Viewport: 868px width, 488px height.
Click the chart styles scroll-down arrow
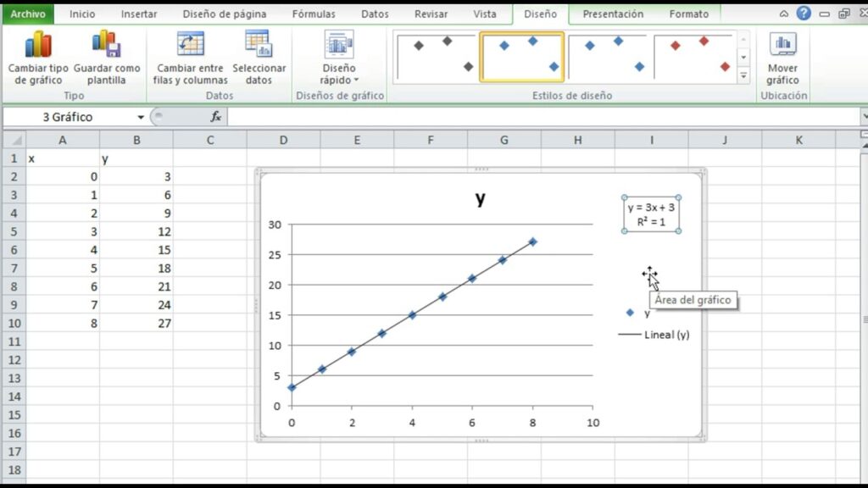click(x=743, y=57)
